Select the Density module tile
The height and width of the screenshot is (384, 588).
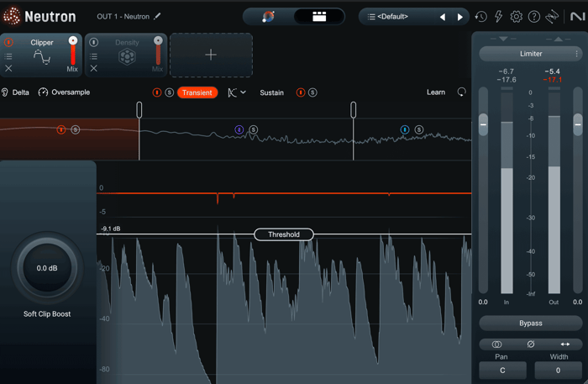(x=127, y=57)
